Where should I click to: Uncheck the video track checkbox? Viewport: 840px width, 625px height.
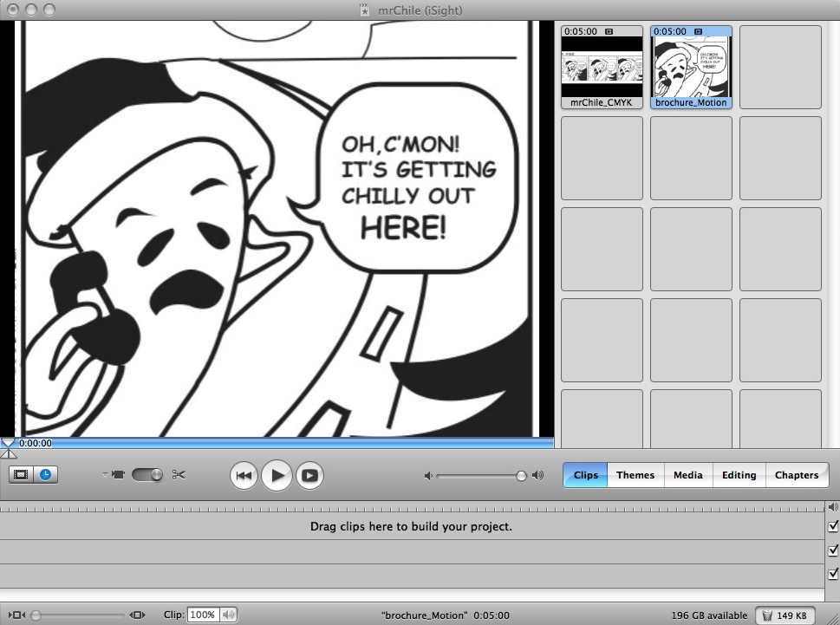833,526
